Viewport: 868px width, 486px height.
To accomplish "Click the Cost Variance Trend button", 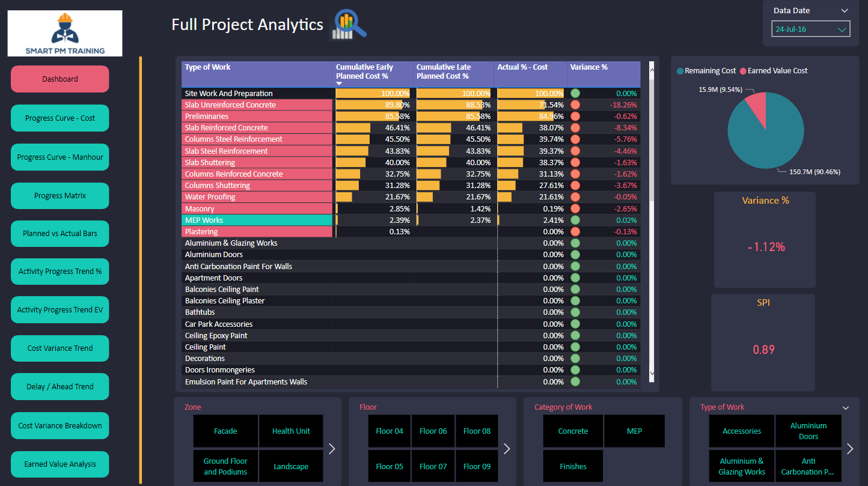I will [60, 348].
